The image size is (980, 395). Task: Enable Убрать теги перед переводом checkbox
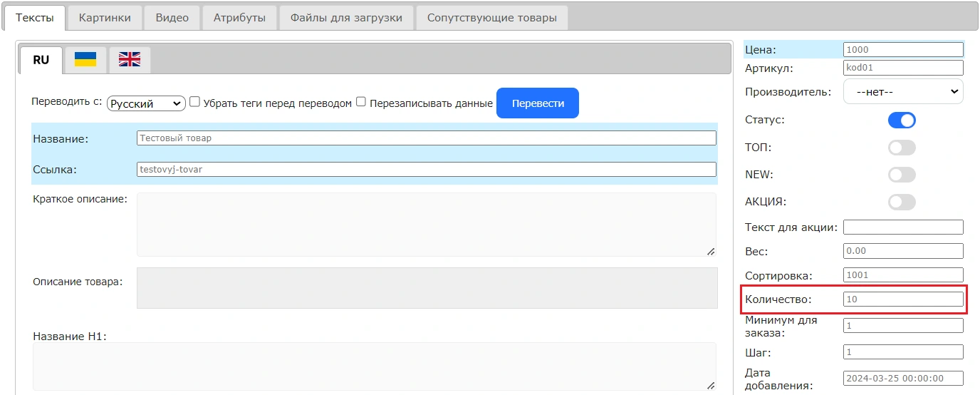coord(194,102)
